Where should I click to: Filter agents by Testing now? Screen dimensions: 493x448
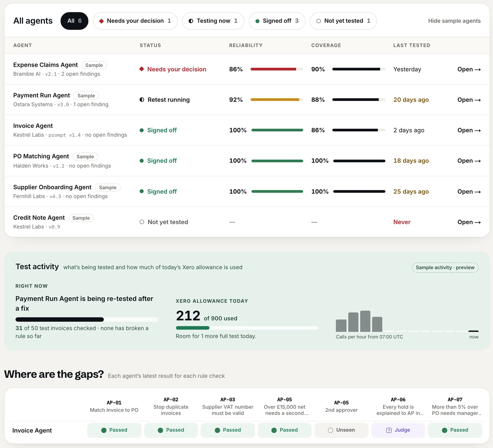click(x=213, y=21)
